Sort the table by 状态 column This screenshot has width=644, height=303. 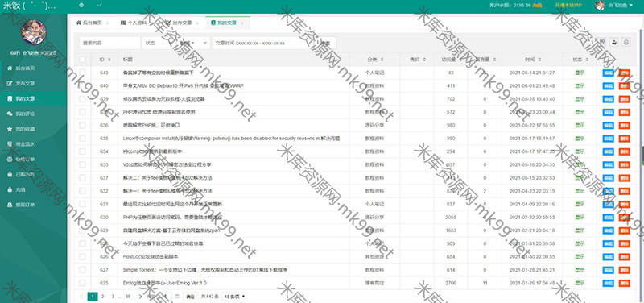(x=586, y=60)
